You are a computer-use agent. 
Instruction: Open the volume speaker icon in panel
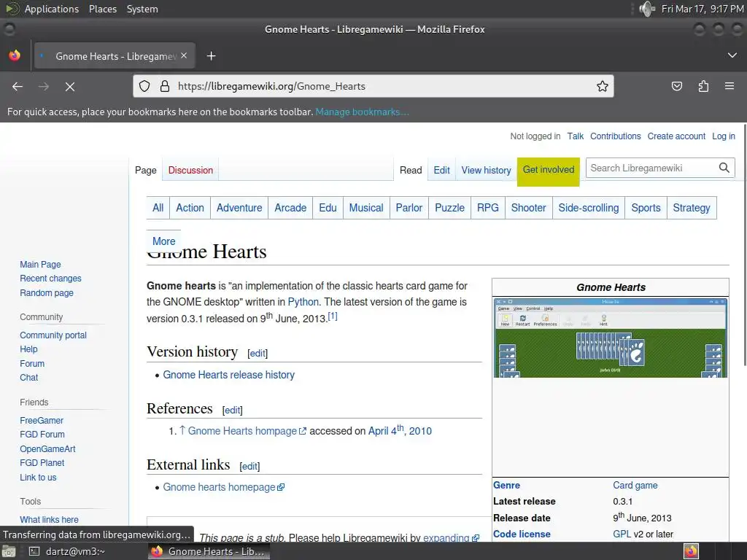(646, 9)
